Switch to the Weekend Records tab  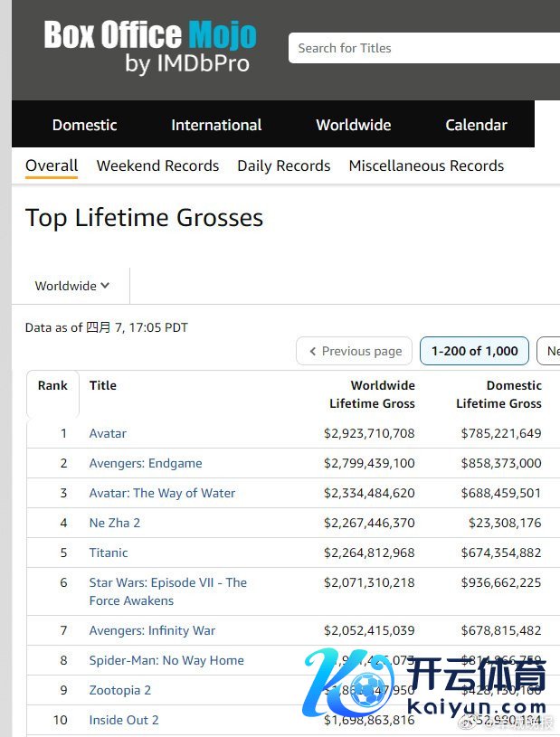[x=158, y=165]
